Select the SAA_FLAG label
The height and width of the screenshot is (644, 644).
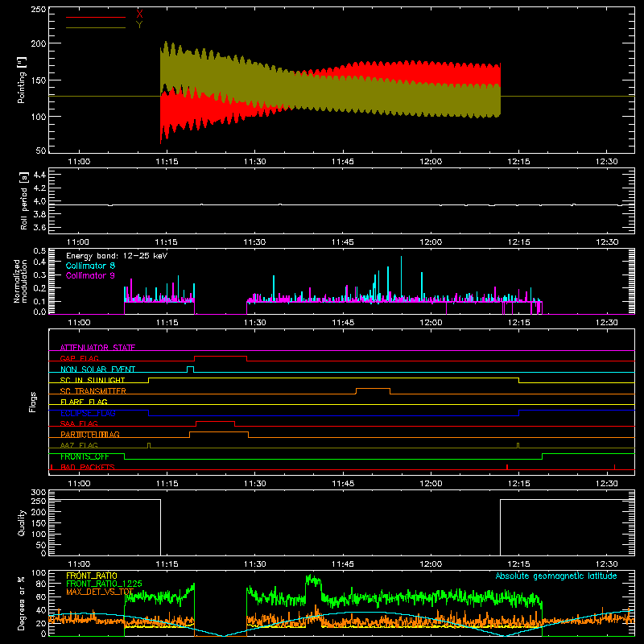(x=79, y=423)
